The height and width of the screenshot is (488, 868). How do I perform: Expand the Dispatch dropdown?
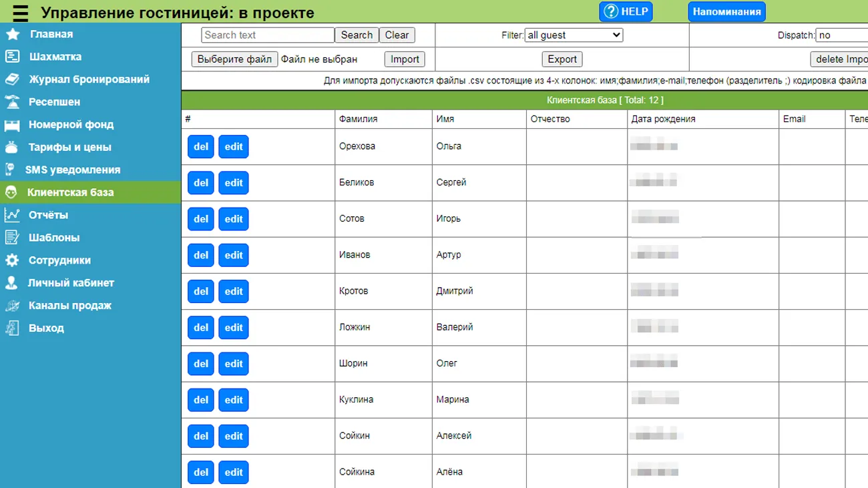(x=841, y=35)
